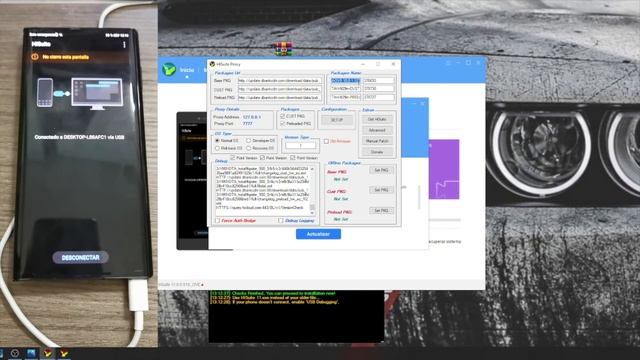Click the HiSuite green logo icon
Screen dimensions: 640x360
(x=169, y=70)
